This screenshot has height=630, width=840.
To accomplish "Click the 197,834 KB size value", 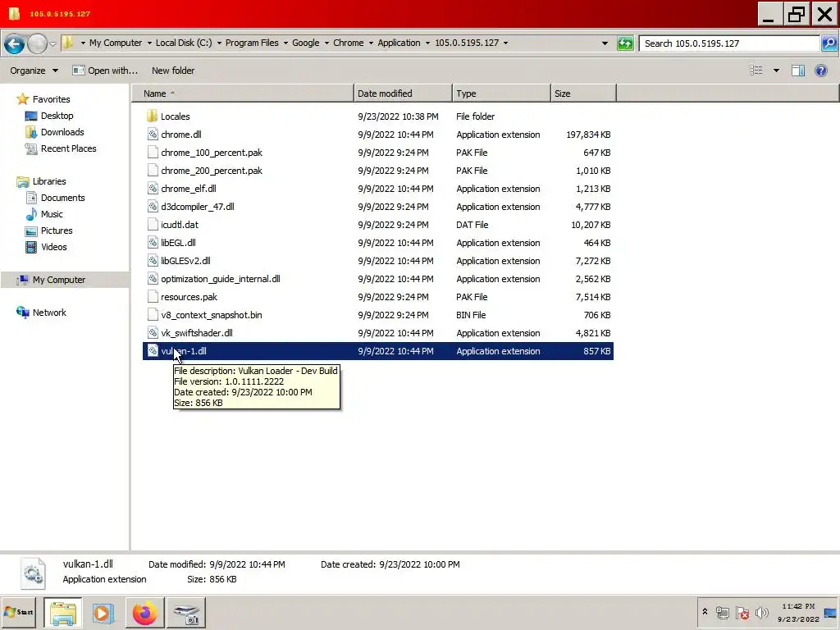I will tap(588, 135).
